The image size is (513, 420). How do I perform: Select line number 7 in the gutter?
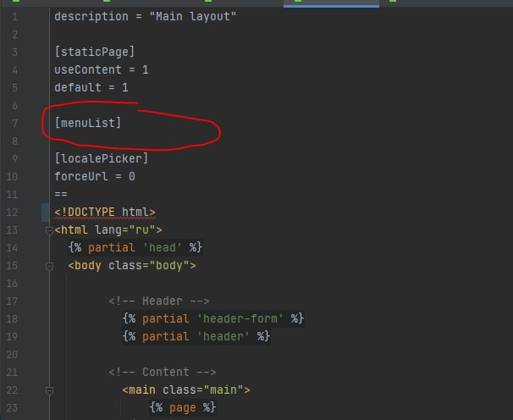pyautogui.click(x=14, y=124)
